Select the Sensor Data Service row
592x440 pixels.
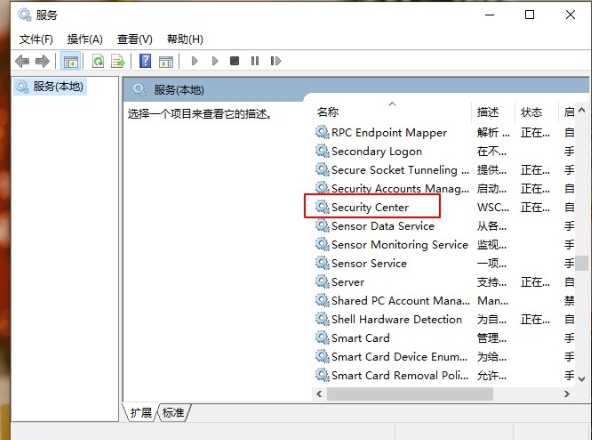tap(383, 226)
